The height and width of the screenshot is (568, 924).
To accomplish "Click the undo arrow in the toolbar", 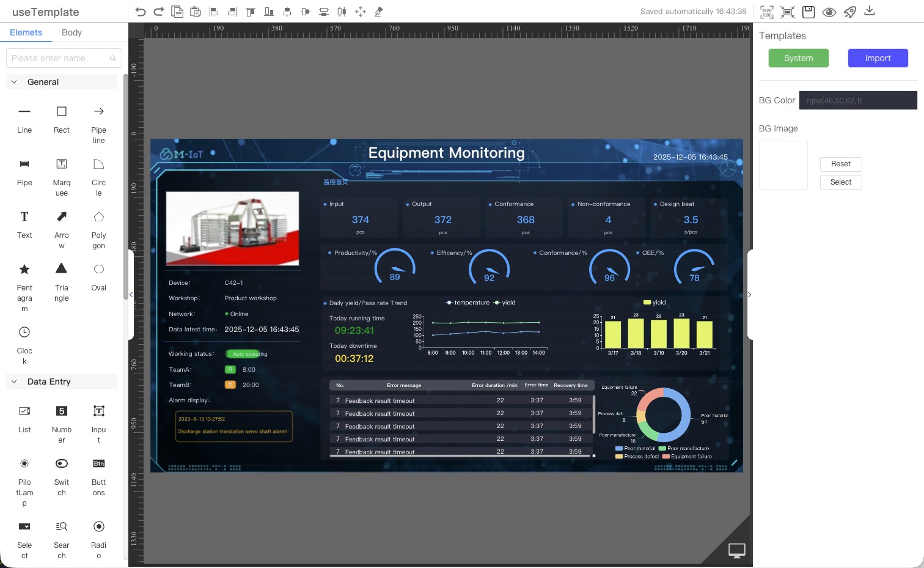I will pyautogui.click(x=141, y=12).
